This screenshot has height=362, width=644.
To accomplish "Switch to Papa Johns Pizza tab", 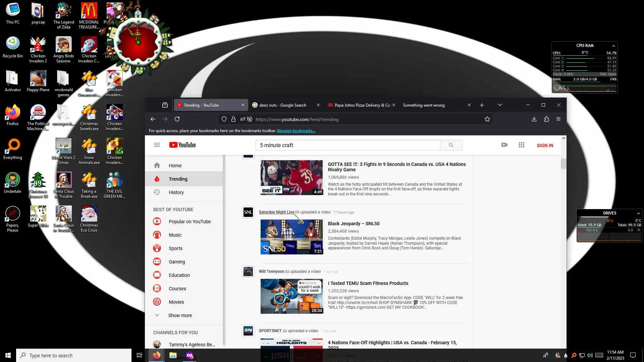I will click(359, 105).
